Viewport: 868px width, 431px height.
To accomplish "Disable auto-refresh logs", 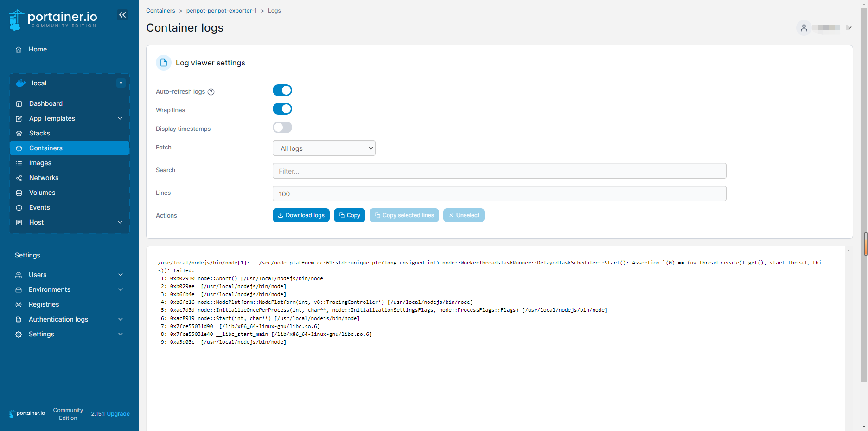I will coord(282,90).
